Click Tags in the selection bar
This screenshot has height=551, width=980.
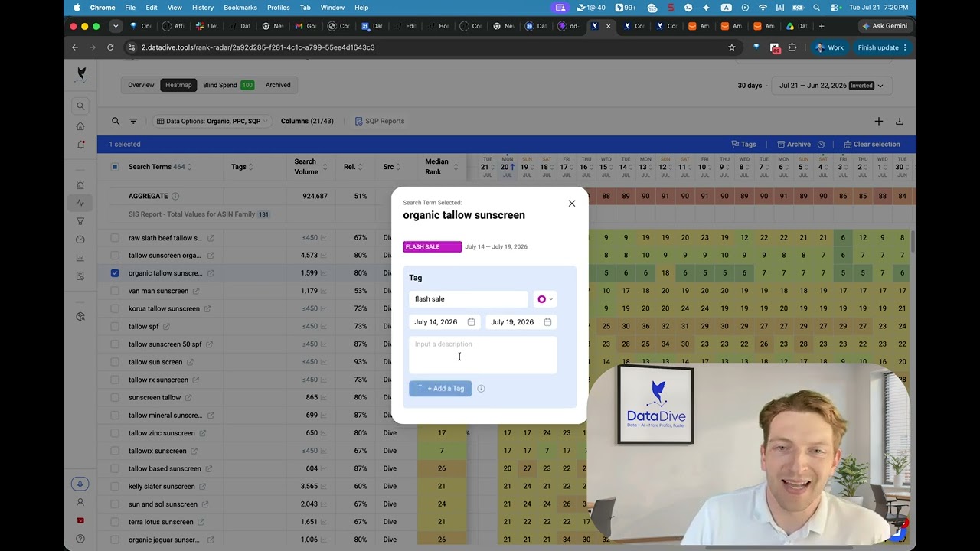743,145
